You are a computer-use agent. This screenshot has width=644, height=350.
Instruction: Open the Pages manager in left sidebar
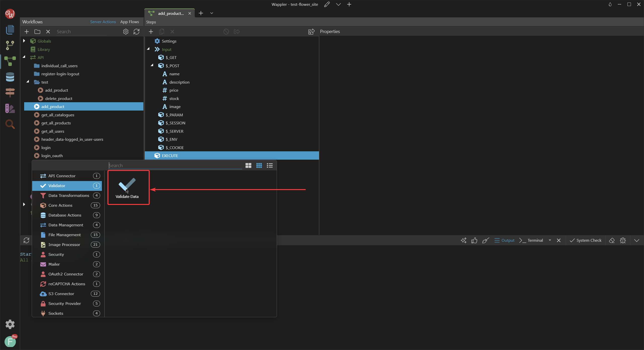point(10,30)
